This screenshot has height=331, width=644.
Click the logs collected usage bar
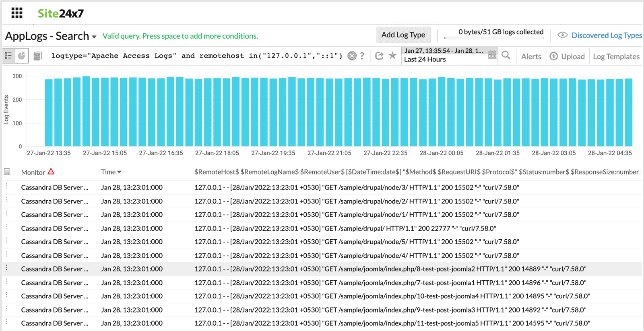pyautogui.click(x=494, y=38)
